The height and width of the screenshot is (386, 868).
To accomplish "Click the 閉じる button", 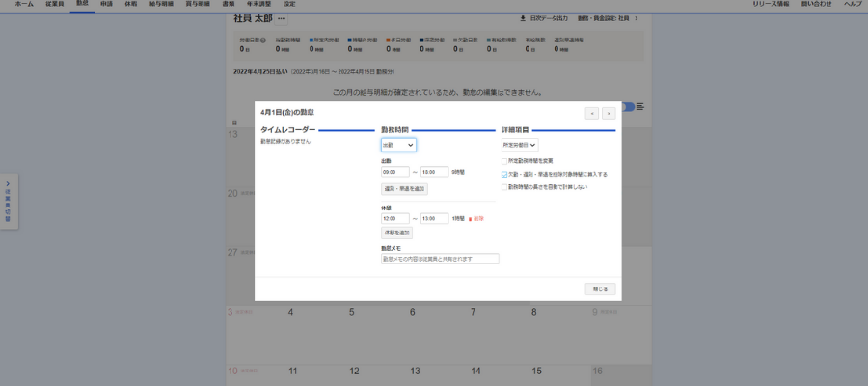I will pyautogui.click(x=600, y=289).
